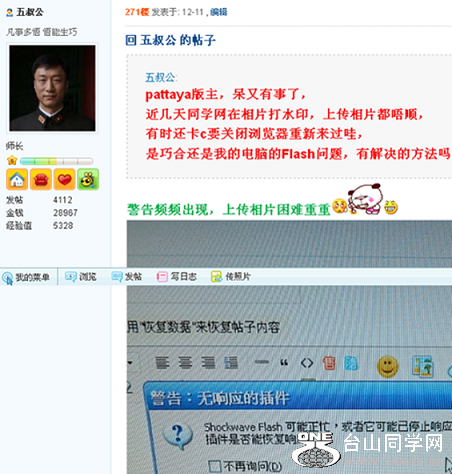
Task: Click the orange house icon under the avatar
Action: tap(17, 179)
